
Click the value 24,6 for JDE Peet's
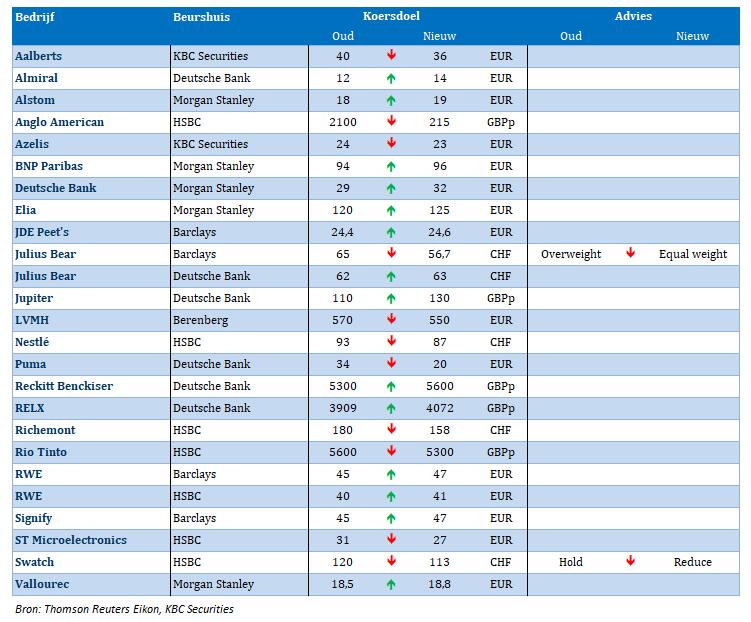(439, 232)
